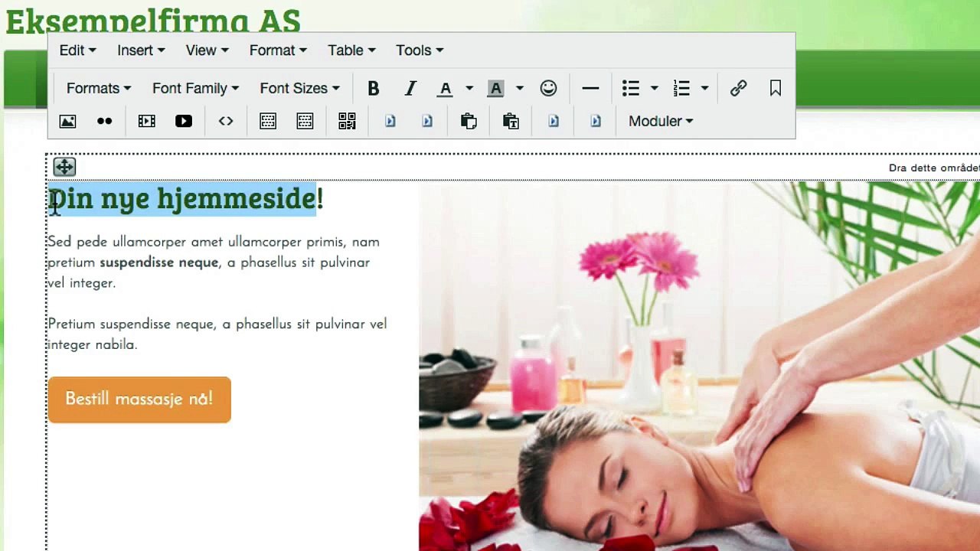Insert an emoticon
The image size is (980, 551).
click(548, 88)
